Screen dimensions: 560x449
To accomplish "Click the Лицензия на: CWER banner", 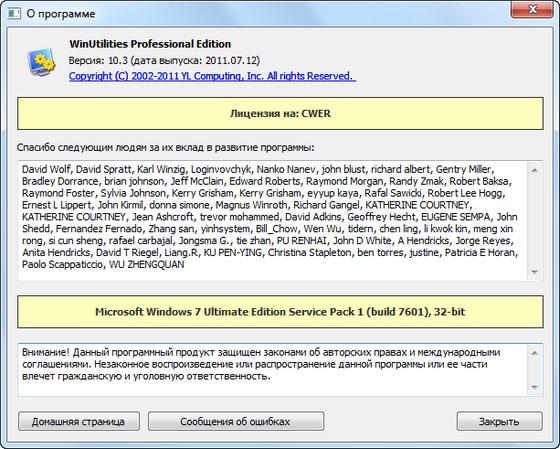I will click(280, 114).
